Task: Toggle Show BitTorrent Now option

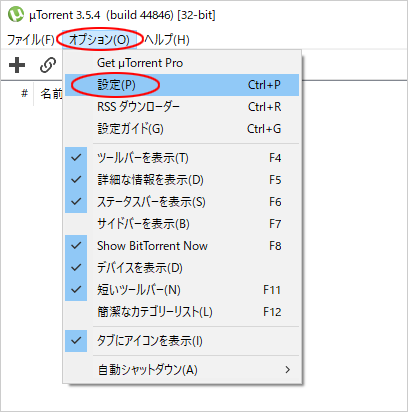Action: (182, 246)
